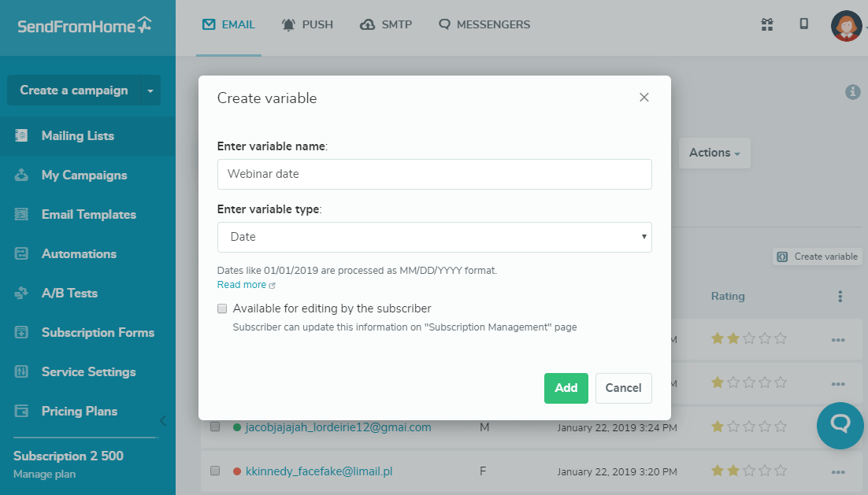Open the chat support bubble
Screen dimensions: 868x495
(x=840, y=426)
